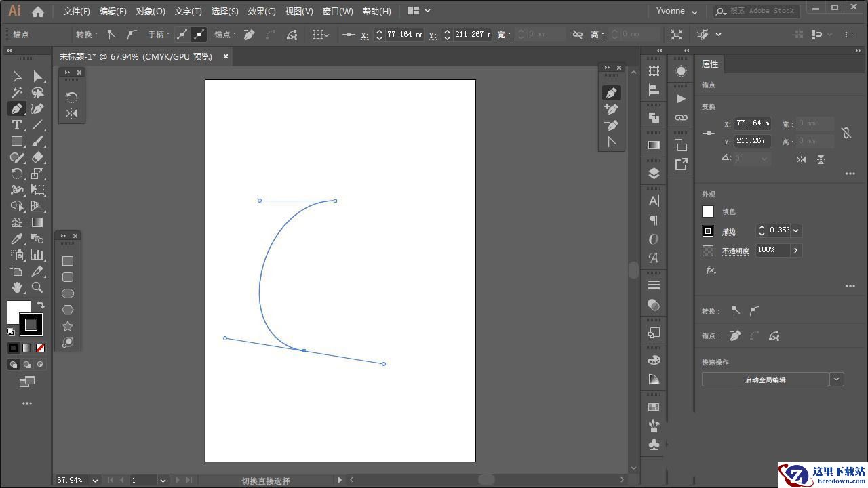
Task: Select the Eraser tool
Action: pos(38,158)
